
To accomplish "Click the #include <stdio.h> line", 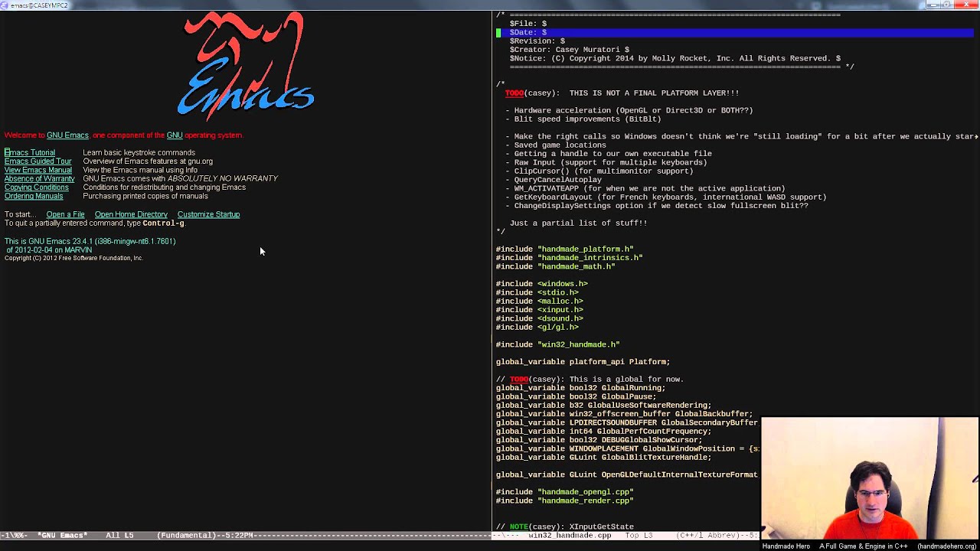I will (537, 292).
